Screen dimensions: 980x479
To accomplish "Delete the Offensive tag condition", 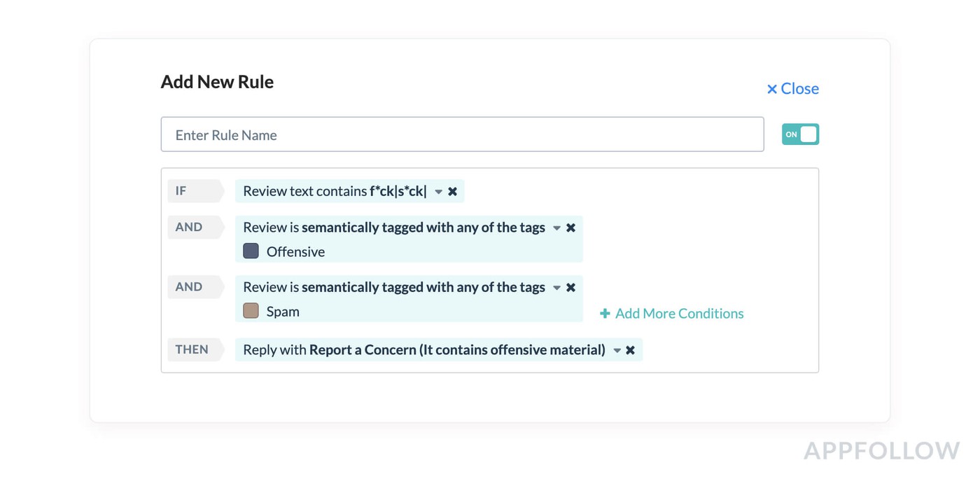I will [570, 228].
